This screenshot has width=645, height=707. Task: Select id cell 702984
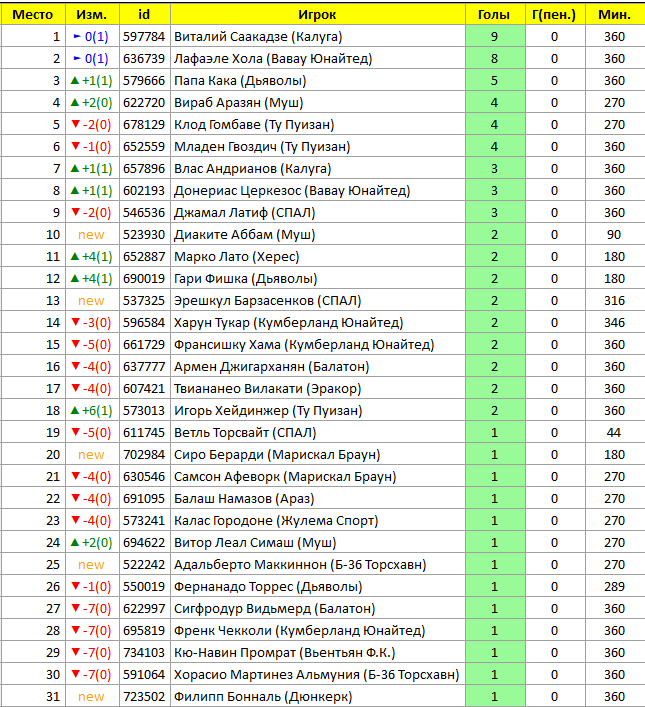[144, 455]
